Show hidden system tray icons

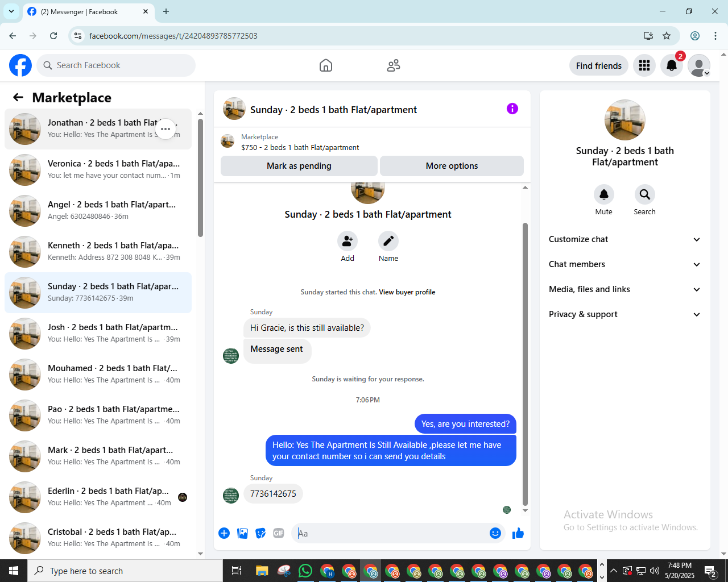(613, 571)
